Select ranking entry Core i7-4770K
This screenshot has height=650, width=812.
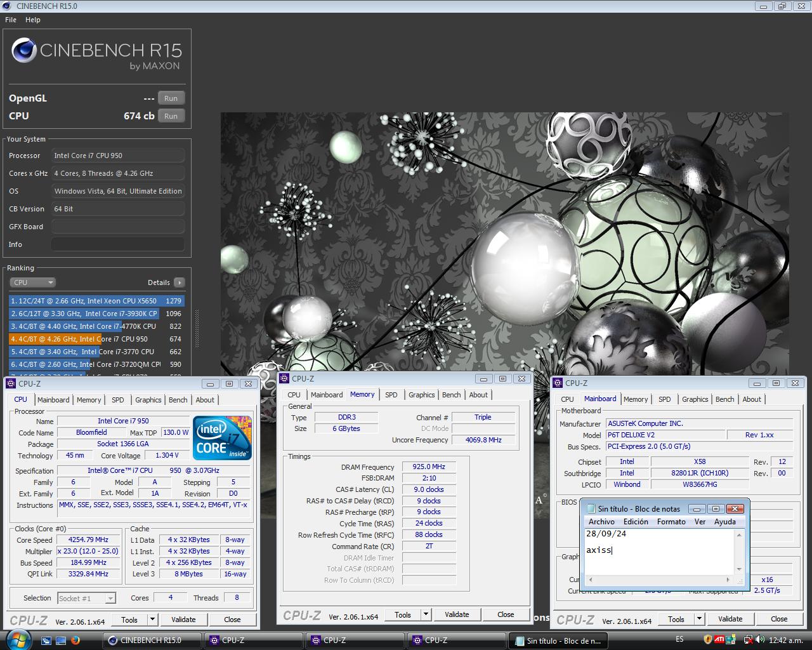coord(96,326)
